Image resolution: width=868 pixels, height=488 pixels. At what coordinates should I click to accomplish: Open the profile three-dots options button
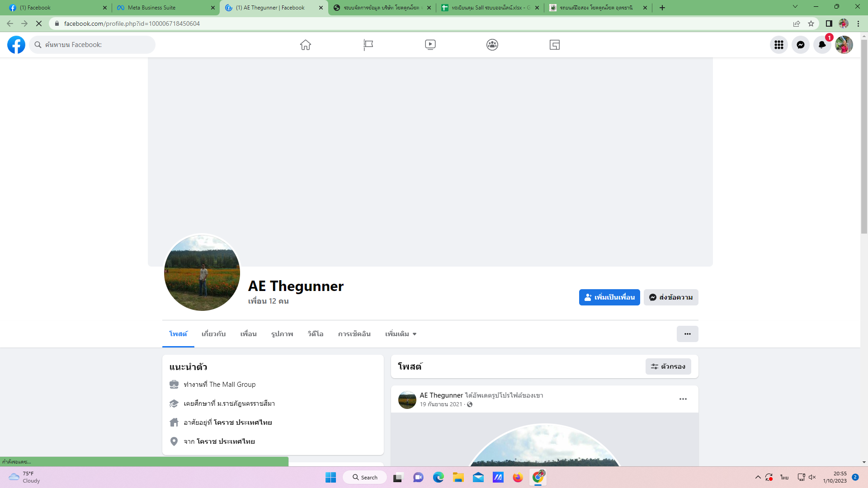[687, 334]
